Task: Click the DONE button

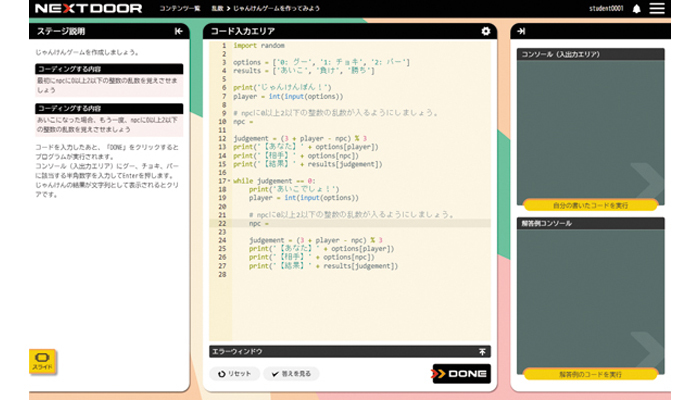Action: point(461,374)
